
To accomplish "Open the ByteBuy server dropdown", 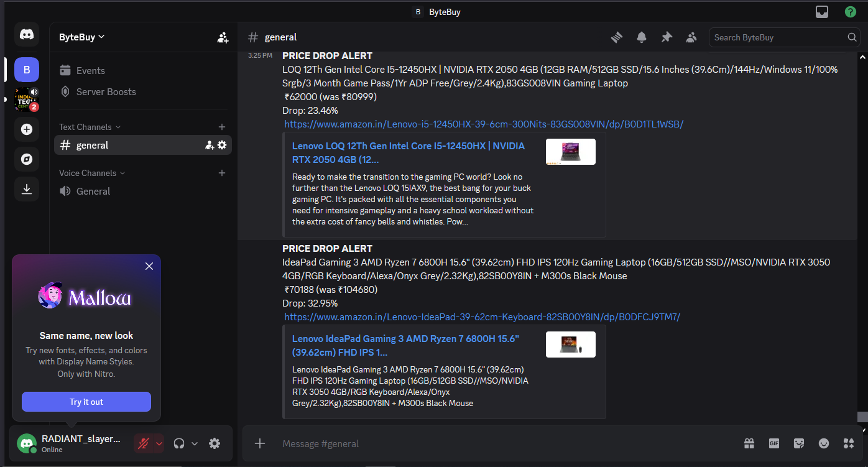I will (81, 37).
